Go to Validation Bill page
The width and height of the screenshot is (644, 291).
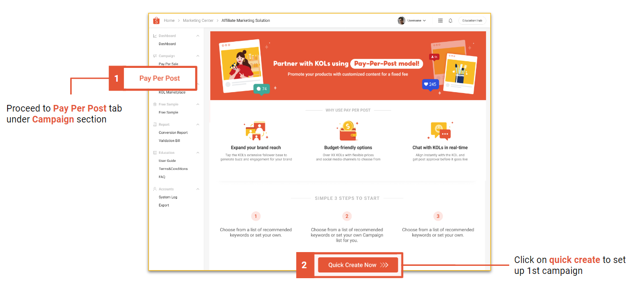coord(169,141)
